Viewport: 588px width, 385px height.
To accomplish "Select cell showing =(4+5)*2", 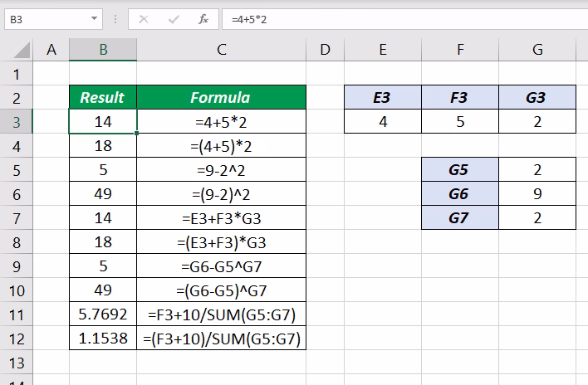I will coord(221,145).
